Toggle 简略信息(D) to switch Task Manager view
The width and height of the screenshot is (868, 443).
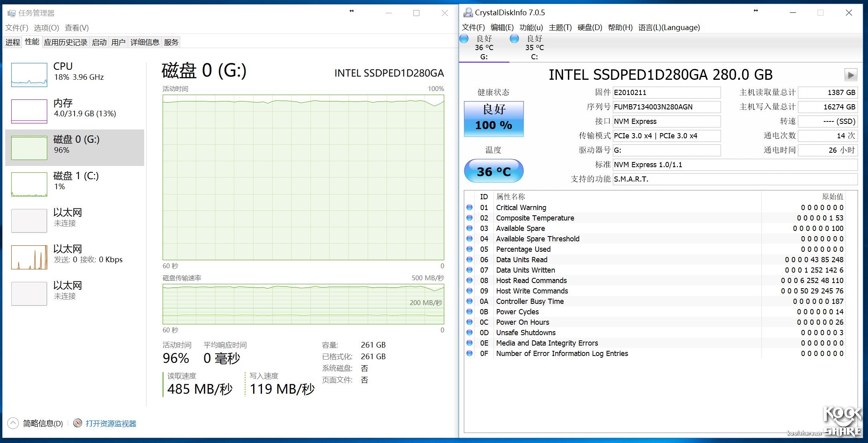coord(42,423)
